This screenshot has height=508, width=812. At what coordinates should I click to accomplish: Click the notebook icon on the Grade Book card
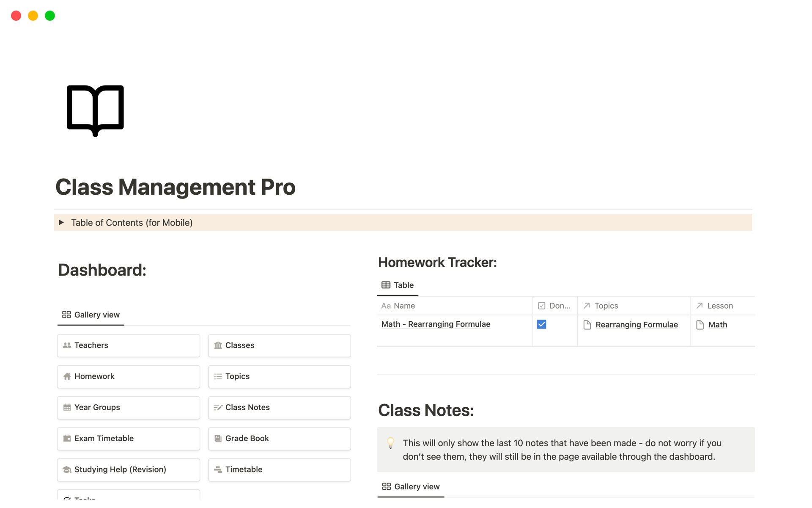[x=218, y=438]
